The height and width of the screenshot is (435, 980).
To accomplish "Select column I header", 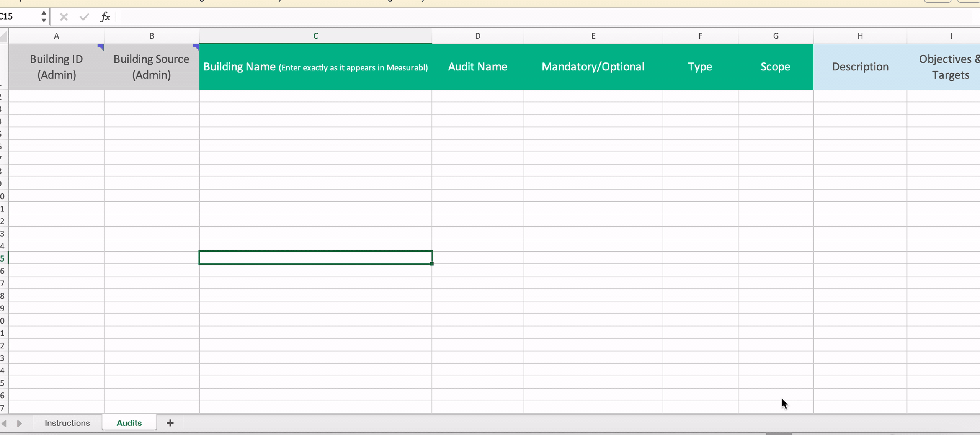I will click(944, 36).
